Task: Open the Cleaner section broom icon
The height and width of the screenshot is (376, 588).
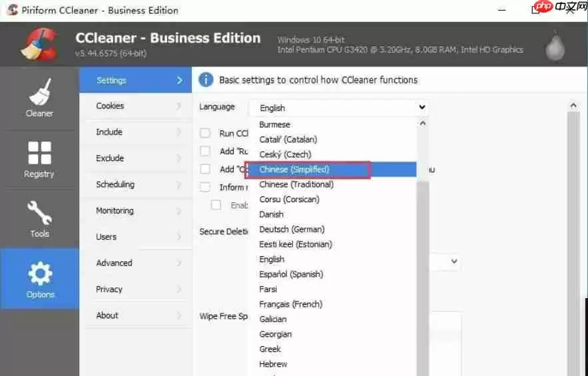Action: click(39, 92)
